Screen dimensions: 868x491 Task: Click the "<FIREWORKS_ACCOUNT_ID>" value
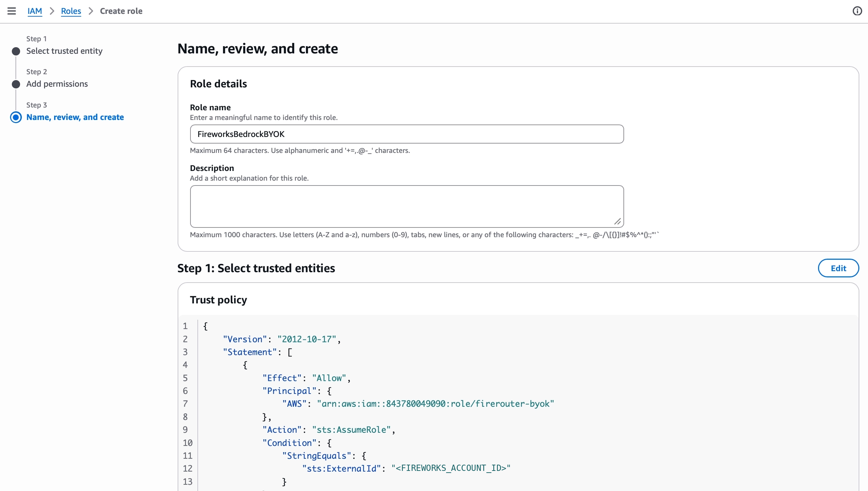pos(451,468)
